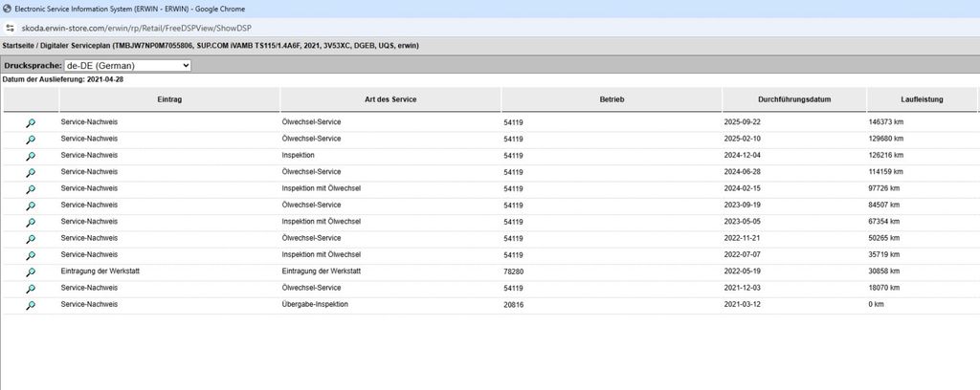Open magnifier for Eintragung der Werkstatt row
This screenshot has width=980, height=390.
click(x=31, y=272)
